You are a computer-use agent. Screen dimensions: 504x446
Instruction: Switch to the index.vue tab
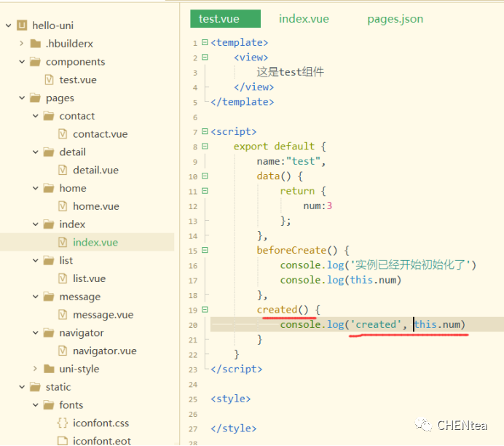tap(304, 19)
